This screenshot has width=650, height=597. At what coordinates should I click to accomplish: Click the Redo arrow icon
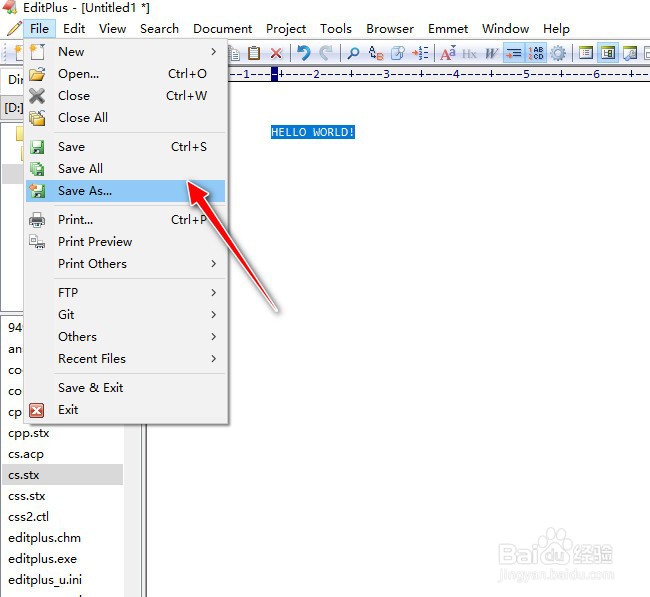coord(326,53)
